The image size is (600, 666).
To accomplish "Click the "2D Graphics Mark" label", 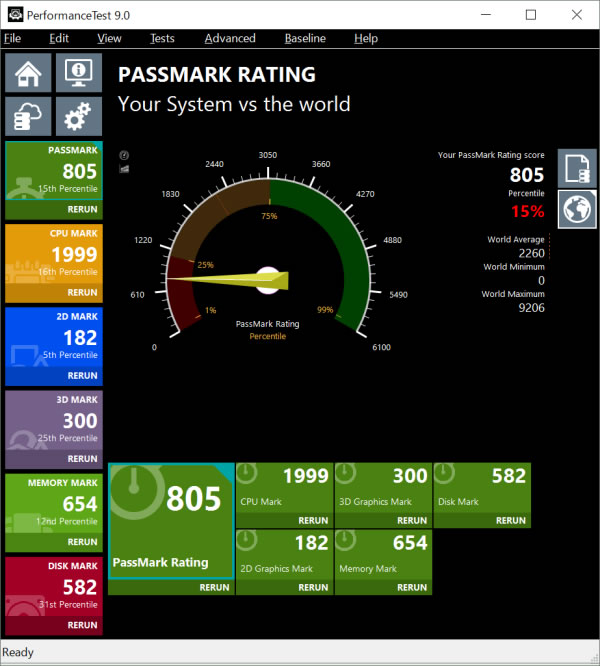I will [276, 568].
